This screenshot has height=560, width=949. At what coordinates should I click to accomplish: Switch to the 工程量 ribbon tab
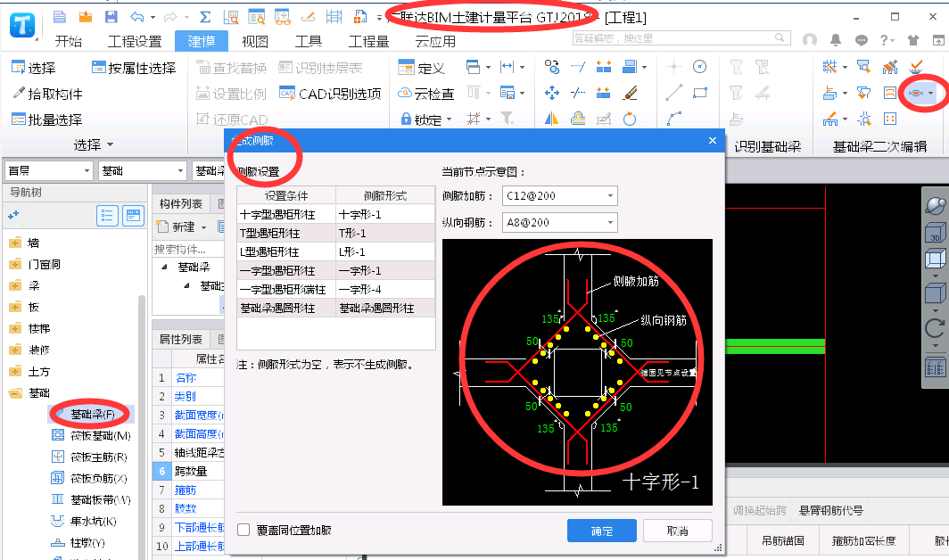pyautogui.click(x=368, y=41)
